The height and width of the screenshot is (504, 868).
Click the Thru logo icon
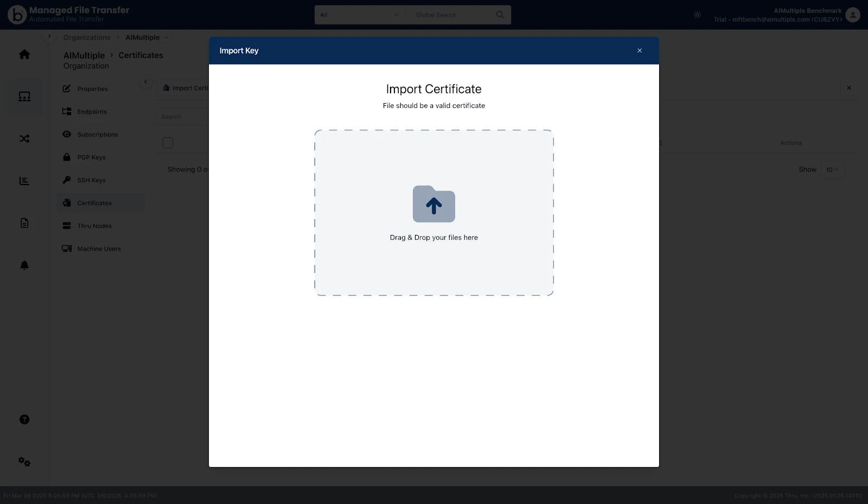click(17, 15)
